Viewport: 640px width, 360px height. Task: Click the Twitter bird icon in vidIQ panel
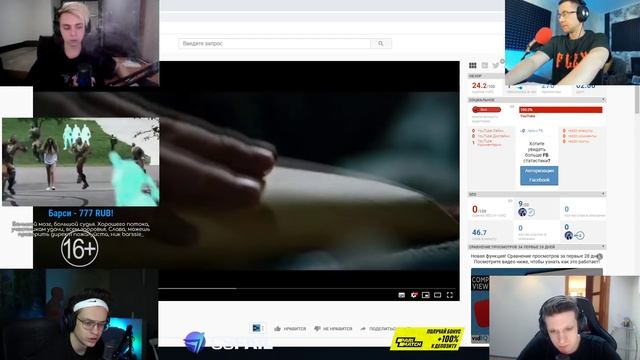(496, 65)
